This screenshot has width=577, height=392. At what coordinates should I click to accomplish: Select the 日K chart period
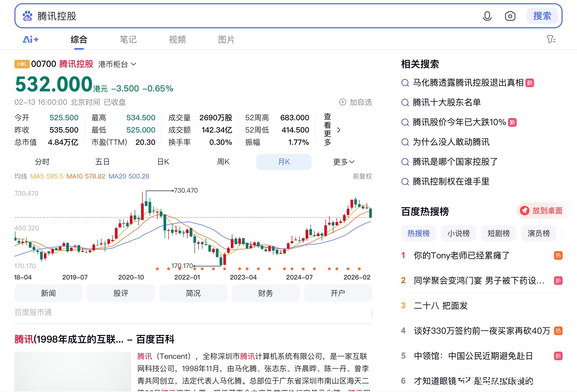pyautogui.click(x=163, y=162)
